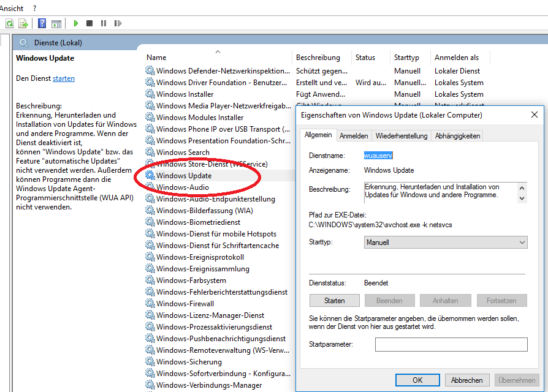Click gear icon of Windows-Lizenz-Manager-Dienst
This screenshot has height=392, width=548.
point(150,315)
